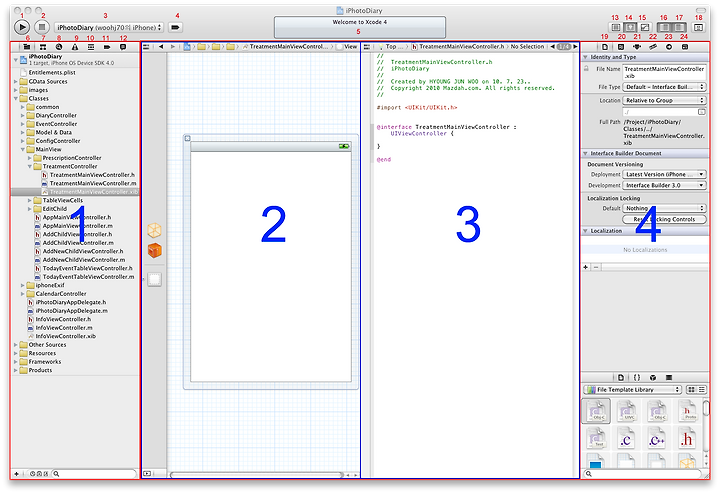Select the .c file template
Image resolution: width=720 pixels, height=494 pixels.
(626, 438)
